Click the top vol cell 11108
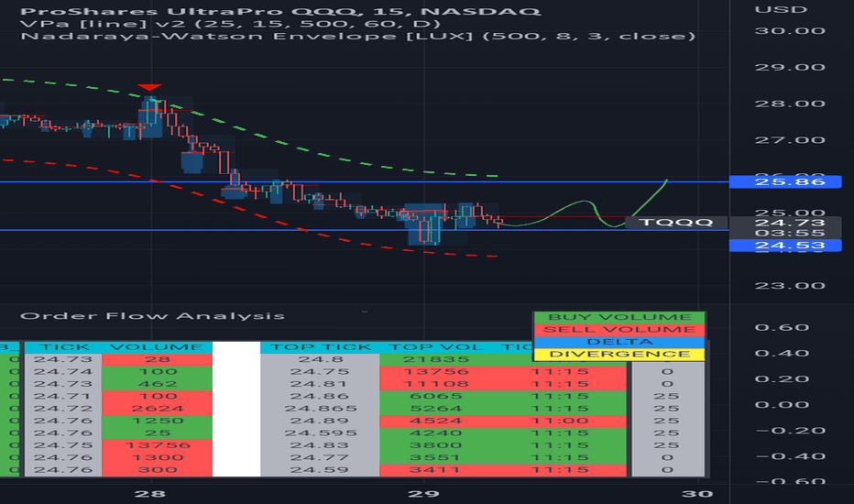 point(436,384)
